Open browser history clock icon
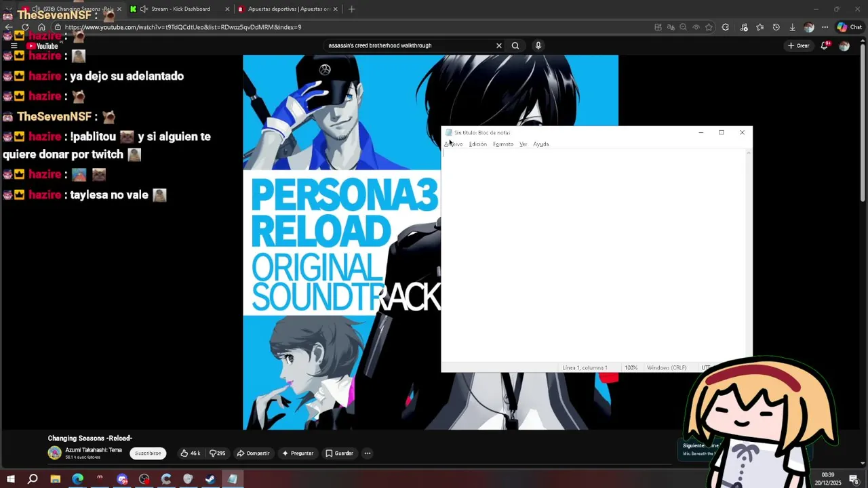The width and height of the screenshot is (868, 488). (776, 27)
